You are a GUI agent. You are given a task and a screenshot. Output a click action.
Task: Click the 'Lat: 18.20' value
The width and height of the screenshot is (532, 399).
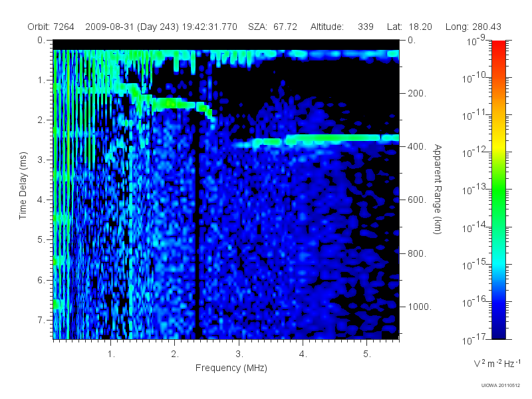coord(410,27)
